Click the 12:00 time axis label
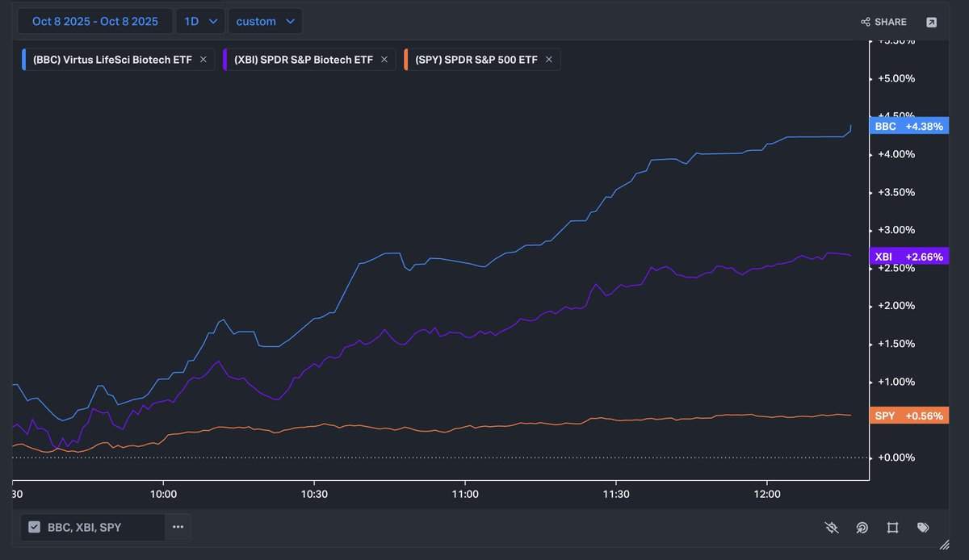Viewport: 969px width, 560px height. pyautogui.click(x=767, y=493)
